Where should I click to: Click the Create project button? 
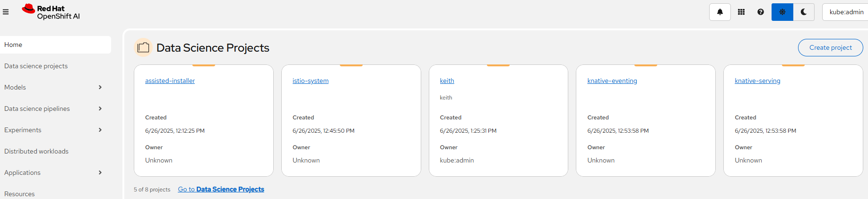[x=830, y=47]
